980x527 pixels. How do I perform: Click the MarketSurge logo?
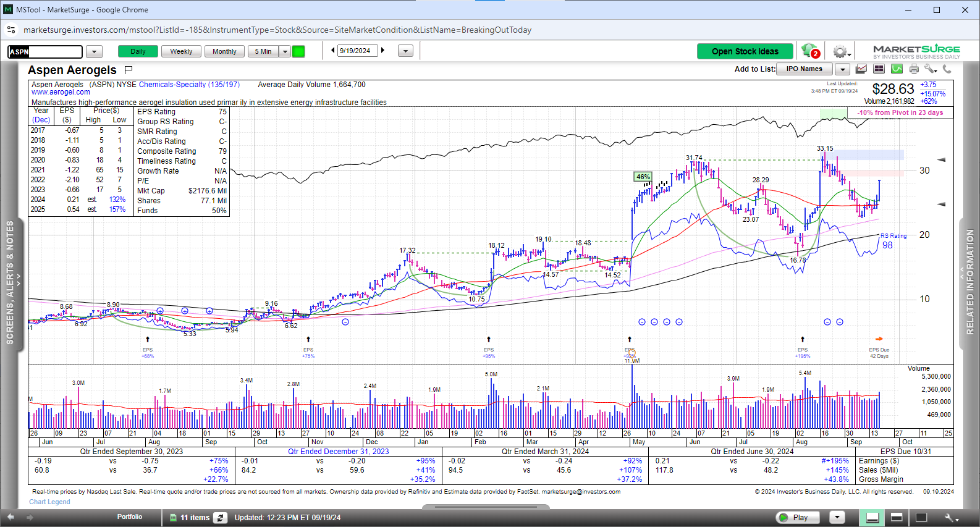(916, 51)
